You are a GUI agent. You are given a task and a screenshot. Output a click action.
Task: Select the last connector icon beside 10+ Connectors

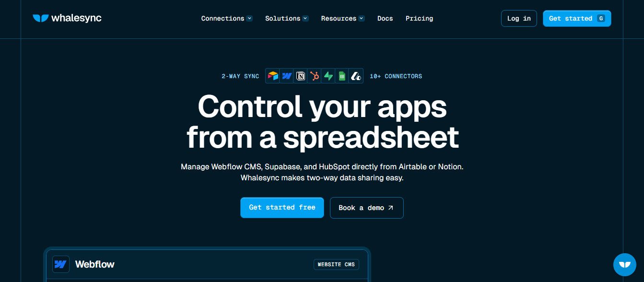[x=356, y=76]
